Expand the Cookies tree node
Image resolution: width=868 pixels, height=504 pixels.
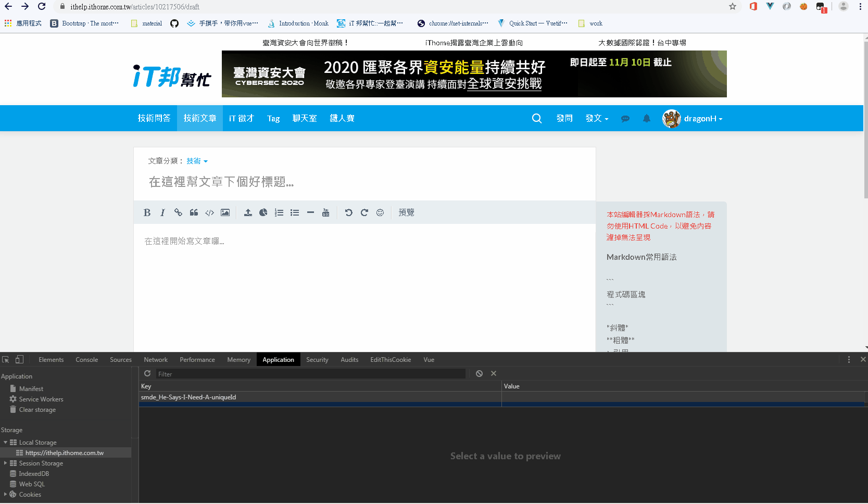point(5,494)
